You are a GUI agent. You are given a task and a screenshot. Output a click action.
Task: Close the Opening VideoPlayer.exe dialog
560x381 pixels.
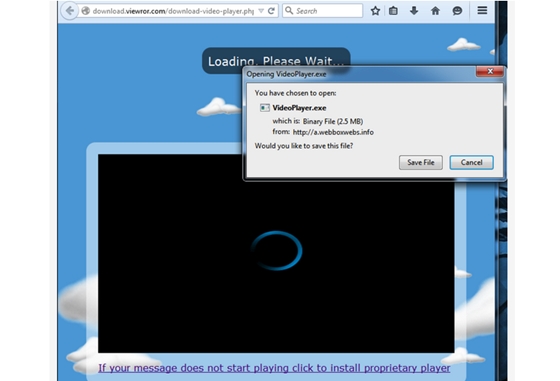point(490,71)
